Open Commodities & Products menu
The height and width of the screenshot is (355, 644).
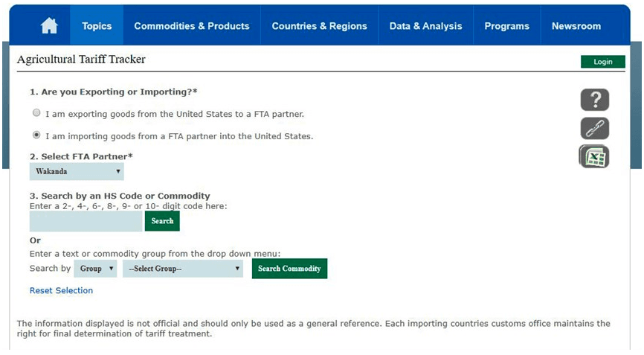(192, 26)
